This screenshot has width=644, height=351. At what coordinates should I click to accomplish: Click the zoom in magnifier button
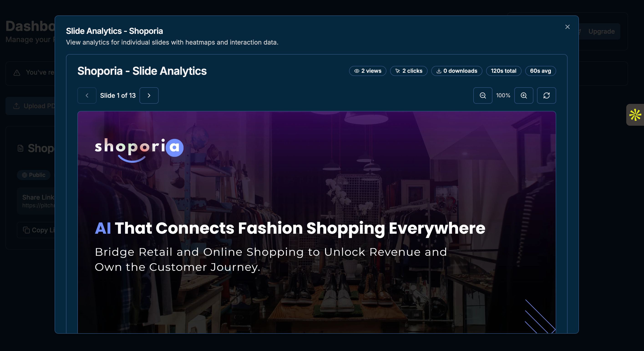(523, 95)
